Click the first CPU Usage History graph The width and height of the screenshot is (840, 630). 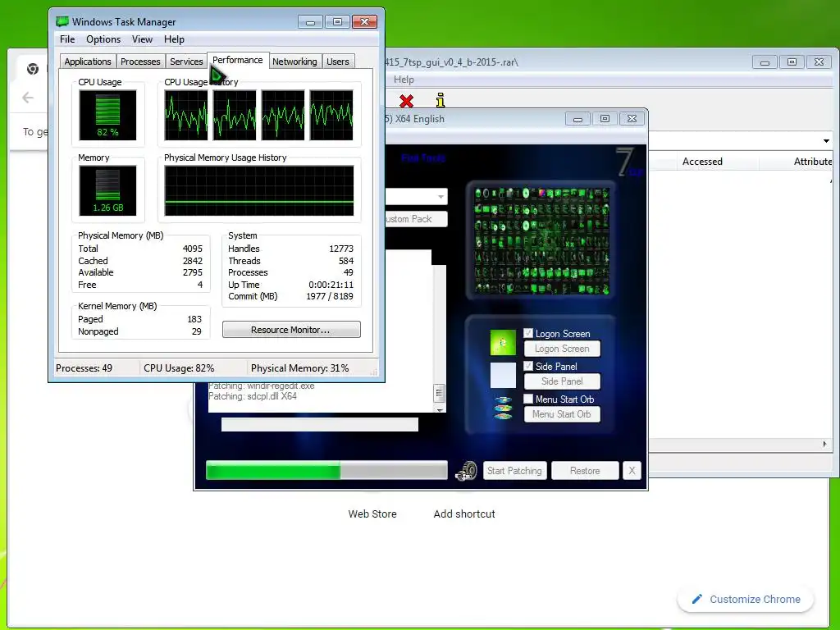[x=186, y=115]
